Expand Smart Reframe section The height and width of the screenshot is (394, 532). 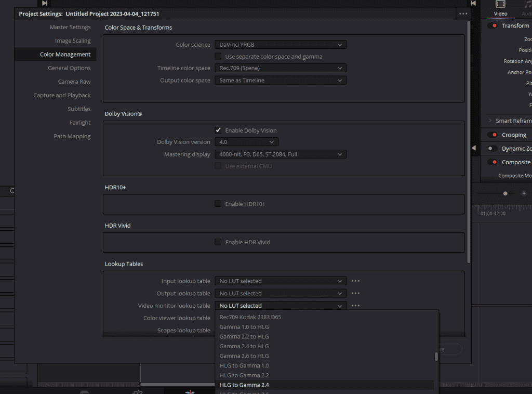(x=490, y=121)
